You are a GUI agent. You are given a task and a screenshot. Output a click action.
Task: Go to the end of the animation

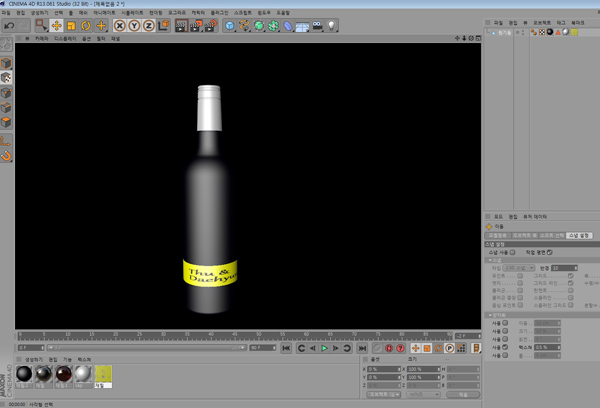[362, 348]
